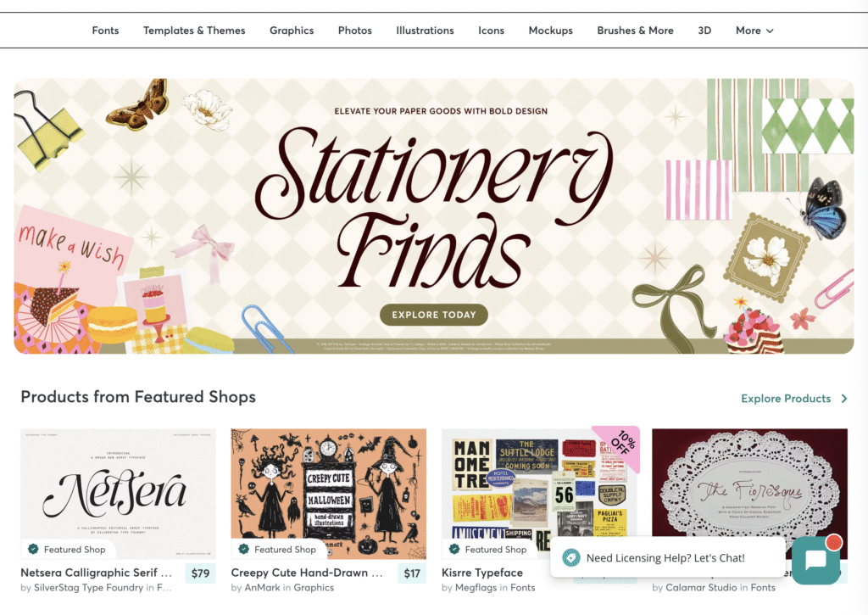
Task: Open the Fonts category
Action: (x=105, y=31)
